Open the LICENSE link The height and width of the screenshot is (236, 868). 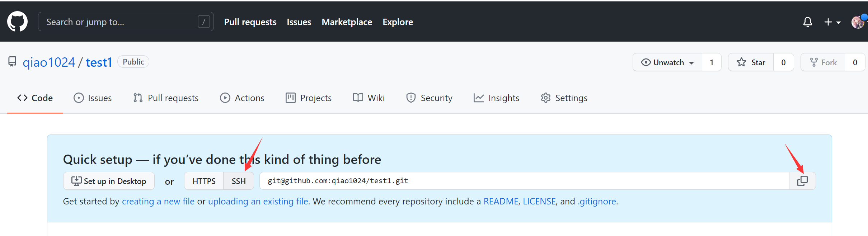point(539,201)
